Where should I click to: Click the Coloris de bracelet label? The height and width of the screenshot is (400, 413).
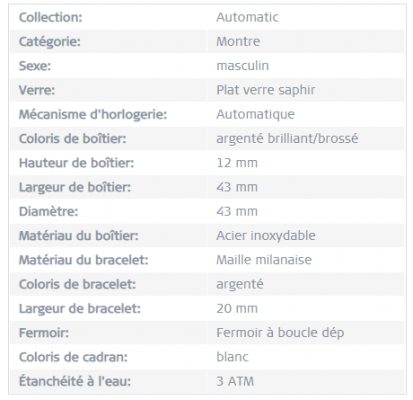pos(77,284)
